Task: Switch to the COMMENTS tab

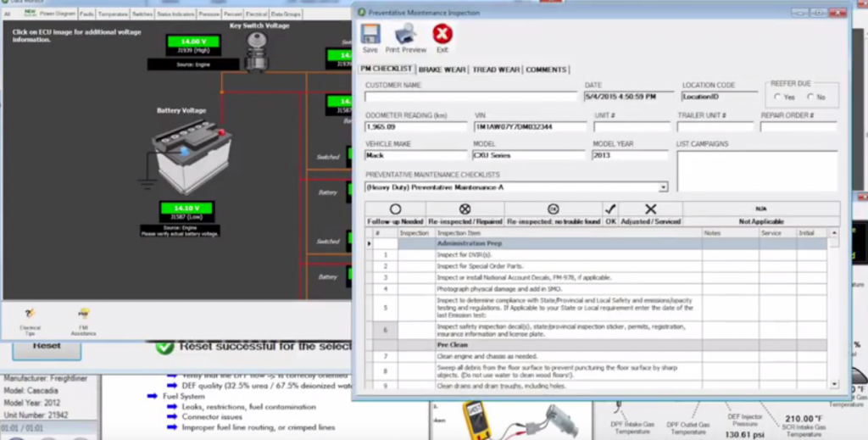Action: 546,70
